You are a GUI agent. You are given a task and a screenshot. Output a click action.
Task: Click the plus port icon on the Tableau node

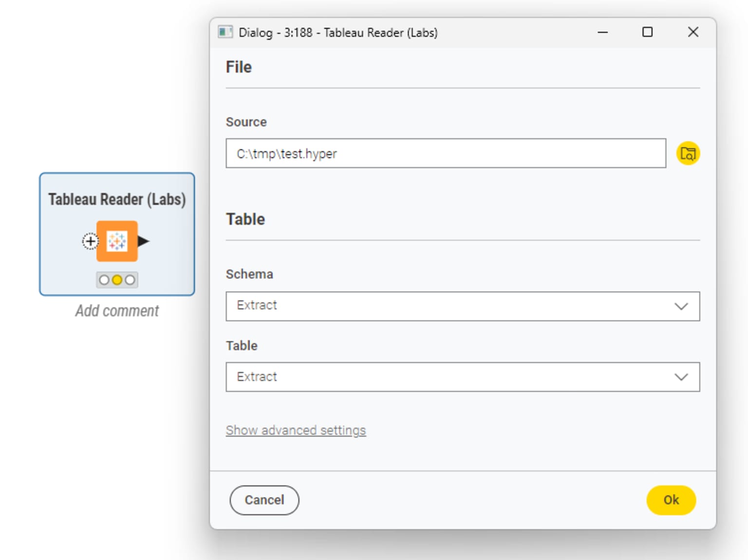click(90, 241)
